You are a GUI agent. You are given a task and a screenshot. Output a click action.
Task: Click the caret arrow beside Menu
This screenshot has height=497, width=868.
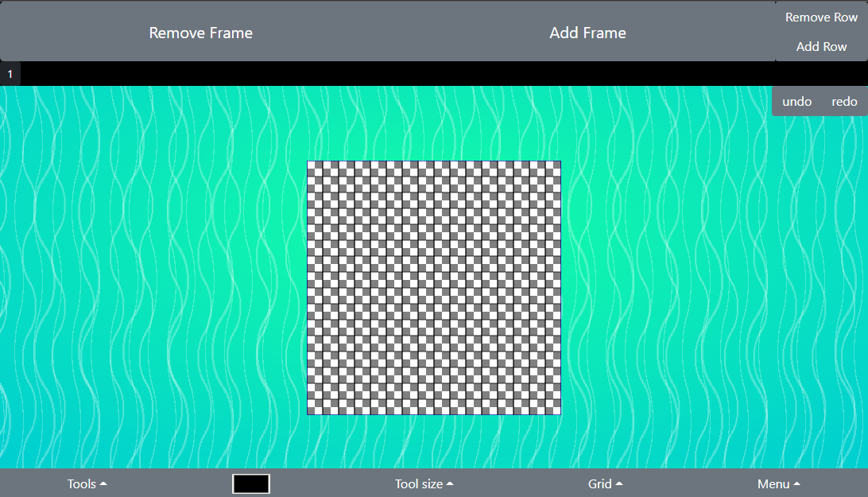click(796, 483)
